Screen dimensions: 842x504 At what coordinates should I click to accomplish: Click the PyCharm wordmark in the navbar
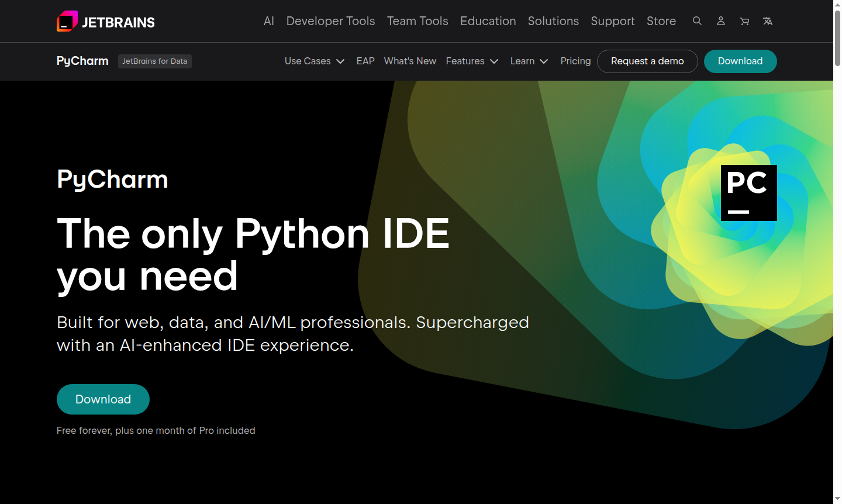pos(82,61)
